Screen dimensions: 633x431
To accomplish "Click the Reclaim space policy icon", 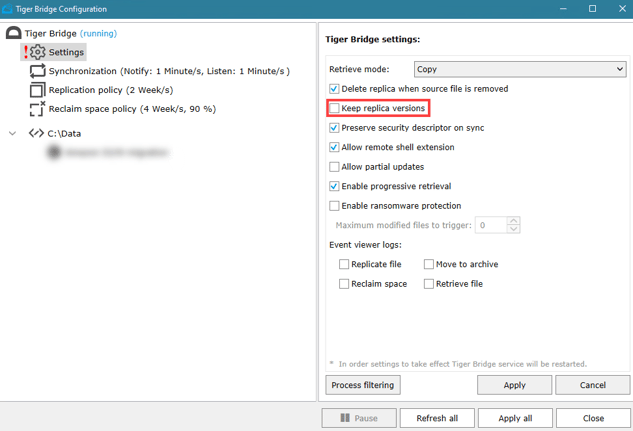I will click(x=37, y=109).
